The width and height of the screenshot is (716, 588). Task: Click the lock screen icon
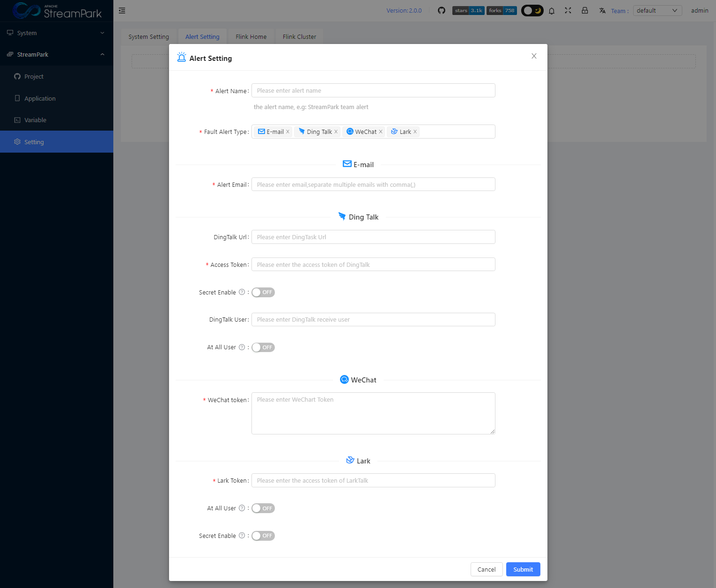[585, 10]
